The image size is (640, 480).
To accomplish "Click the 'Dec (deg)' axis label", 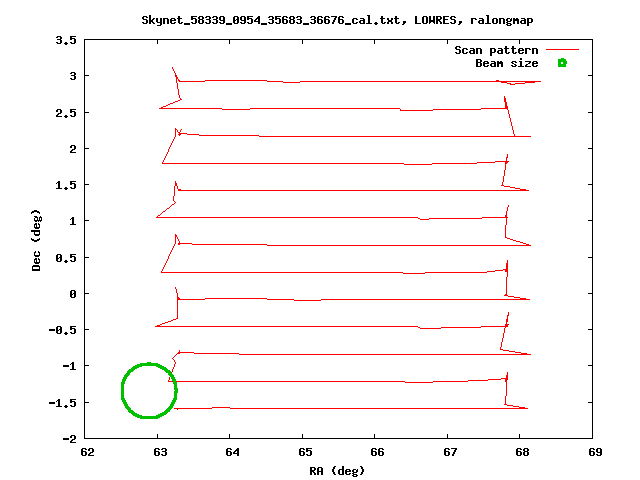I will point(36,240).
